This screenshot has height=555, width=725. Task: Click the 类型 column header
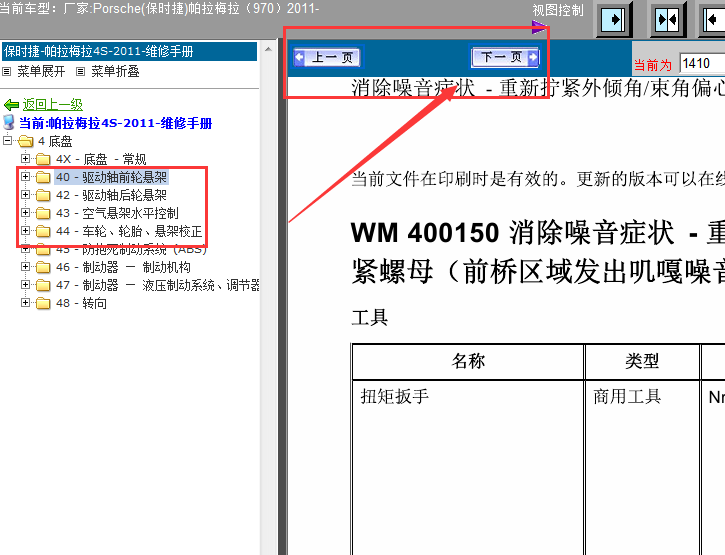[x=643, y=361]
